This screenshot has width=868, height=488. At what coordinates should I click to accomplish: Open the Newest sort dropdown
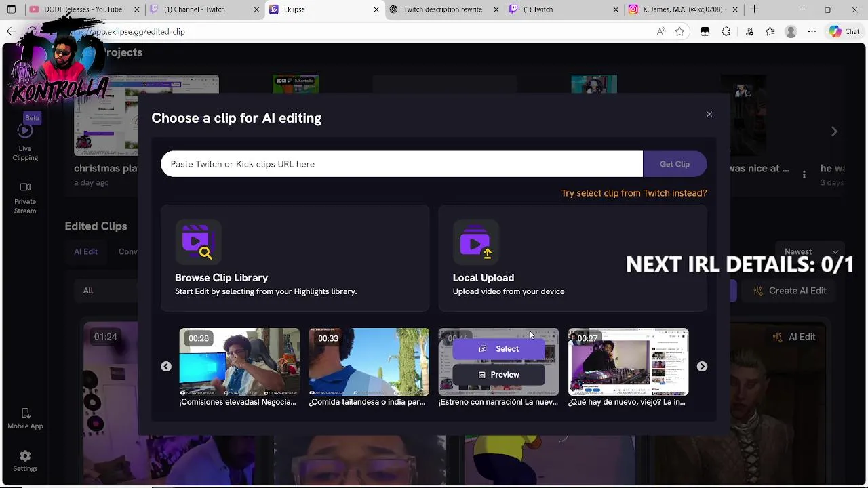812,251
